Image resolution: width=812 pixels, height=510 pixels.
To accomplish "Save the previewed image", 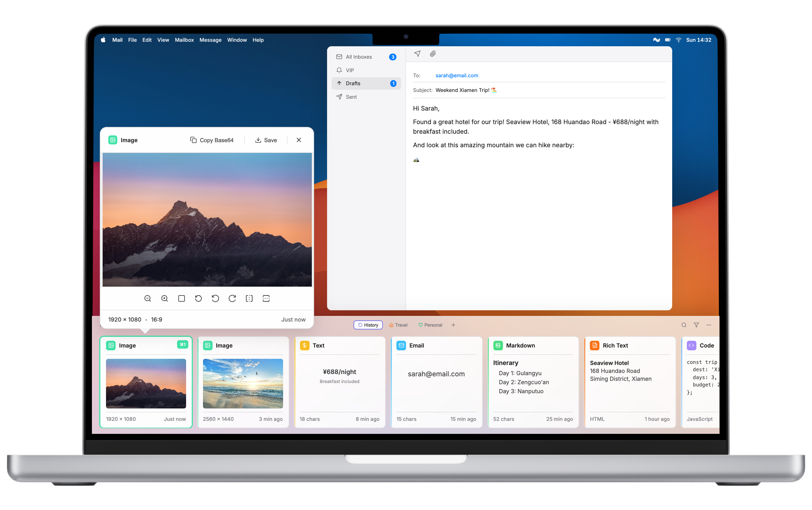I will click(266, 140).
